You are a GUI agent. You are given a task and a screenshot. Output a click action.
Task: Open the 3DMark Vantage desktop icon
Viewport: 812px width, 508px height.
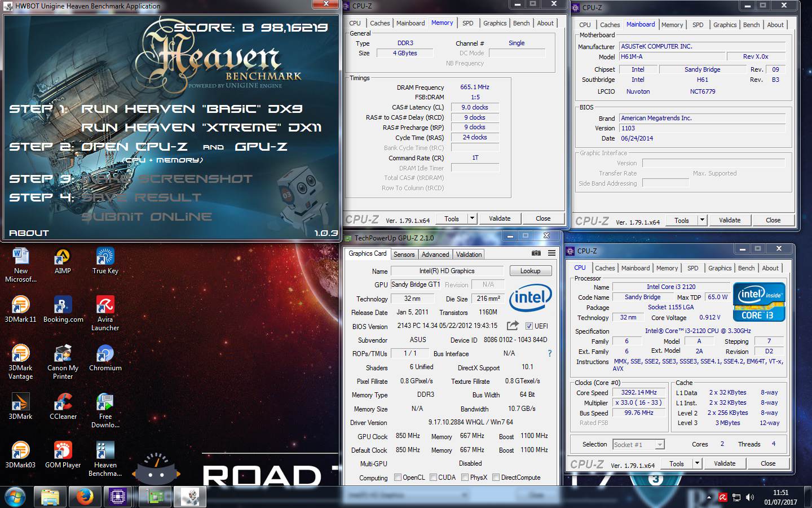tap(21, 362)
